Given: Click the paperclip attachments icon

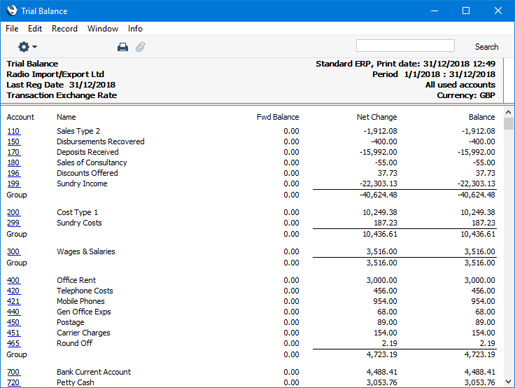Looking at the screenshot, I should [140, 47].
